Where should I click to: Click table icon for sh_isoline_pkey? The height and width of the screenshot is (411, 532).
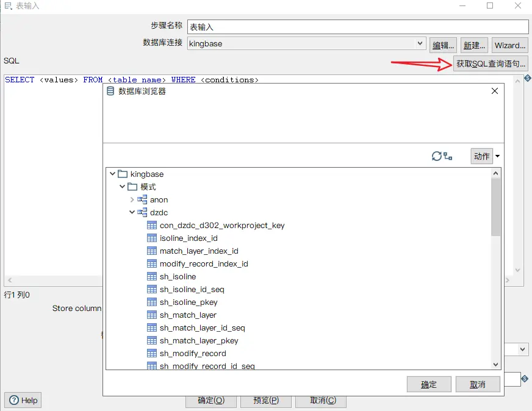coord(152,302)
